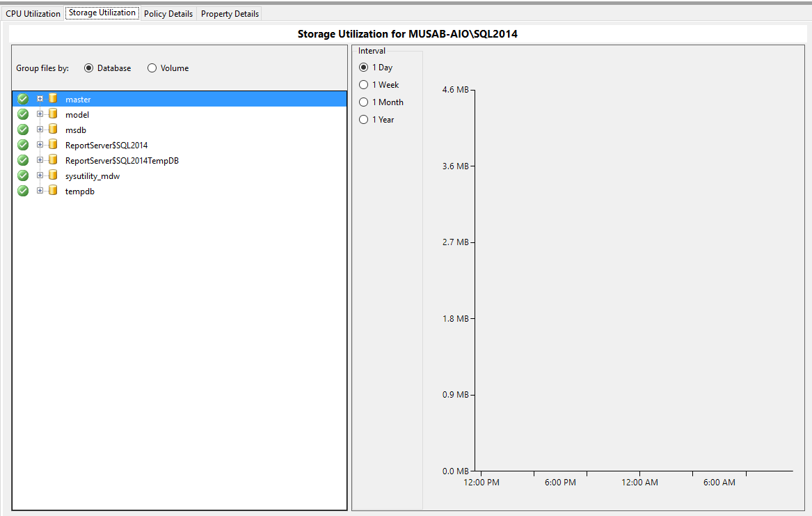812x516 pixels.
Task: Click the 12:00 AM time label
Action: pos(639,483)
